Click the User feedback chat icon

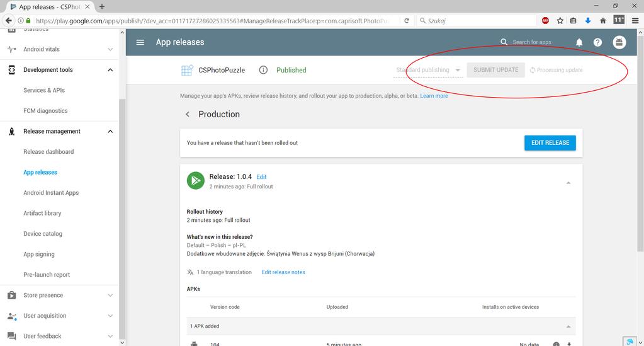(12, 336)
